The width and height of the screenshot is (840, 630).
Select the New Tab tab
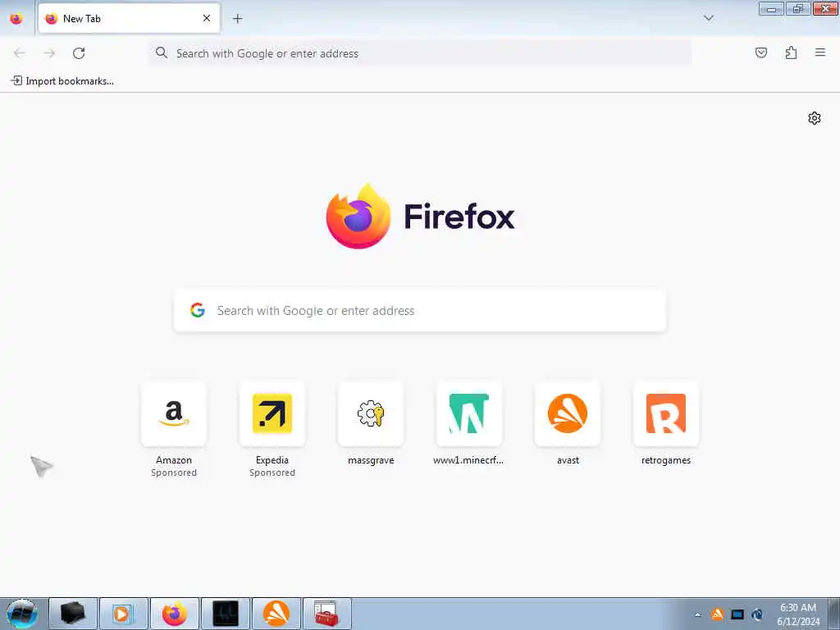pos(129,19)
